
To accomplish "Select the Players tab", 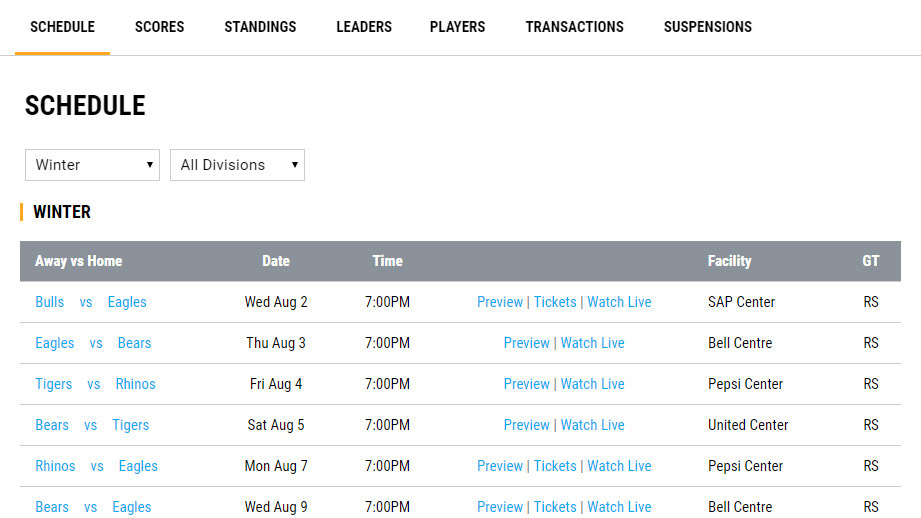I will 457,27.
